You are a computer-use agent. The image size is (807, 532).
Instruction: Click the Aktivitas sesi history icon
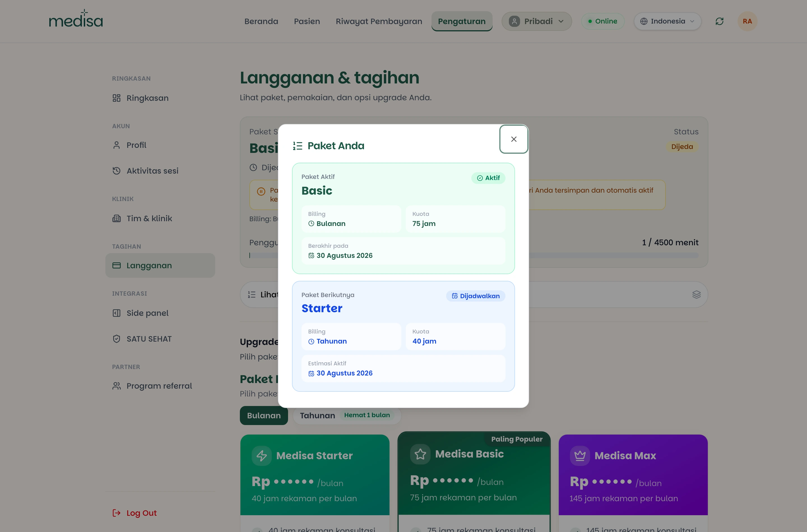click(x=117, y=171)
